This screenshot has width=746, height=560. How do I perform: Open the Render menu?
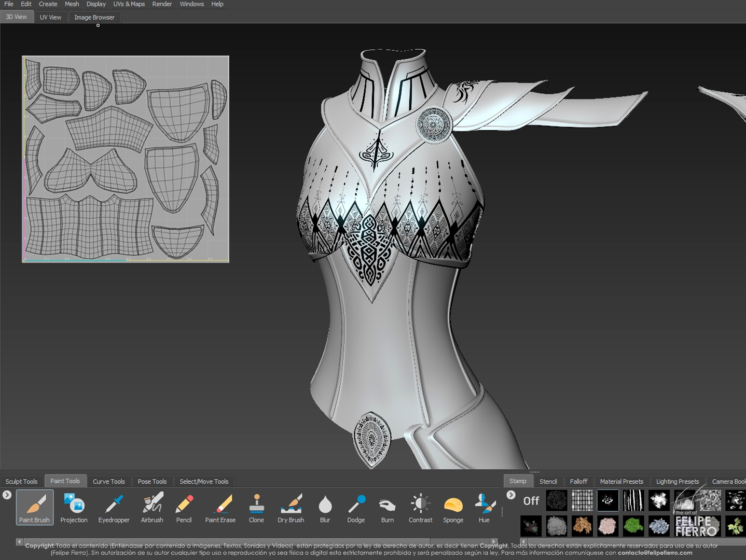[x=162, y=4]
